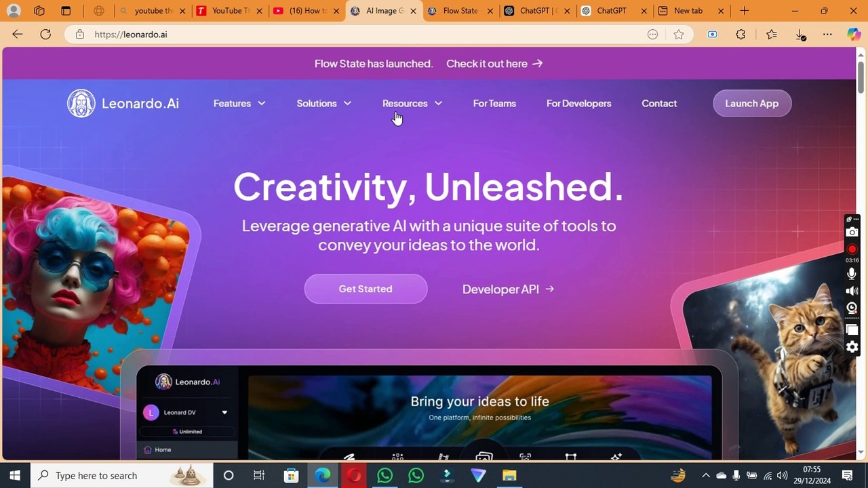Screen dimensions: 868x488
Task: Click the browser profile avatar
Action: (13, 11)
